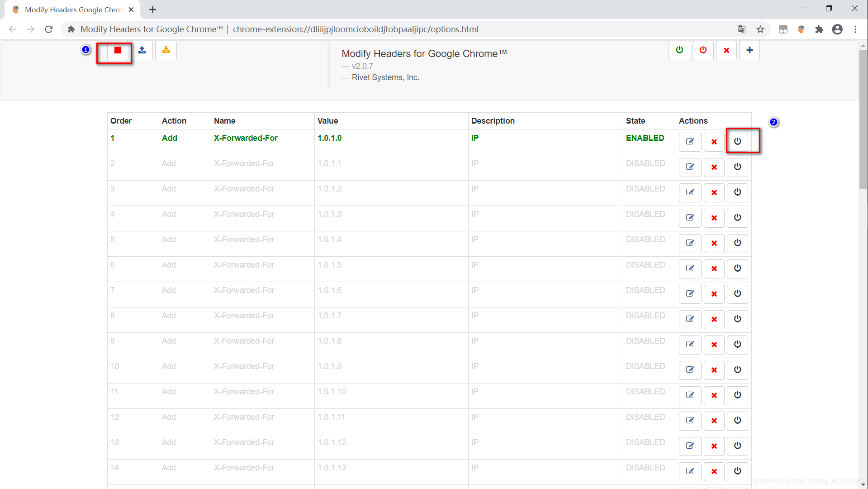Enable header row 6 with power icon
This screenshot has width=868, height=489.
click(x=738, y=268)
